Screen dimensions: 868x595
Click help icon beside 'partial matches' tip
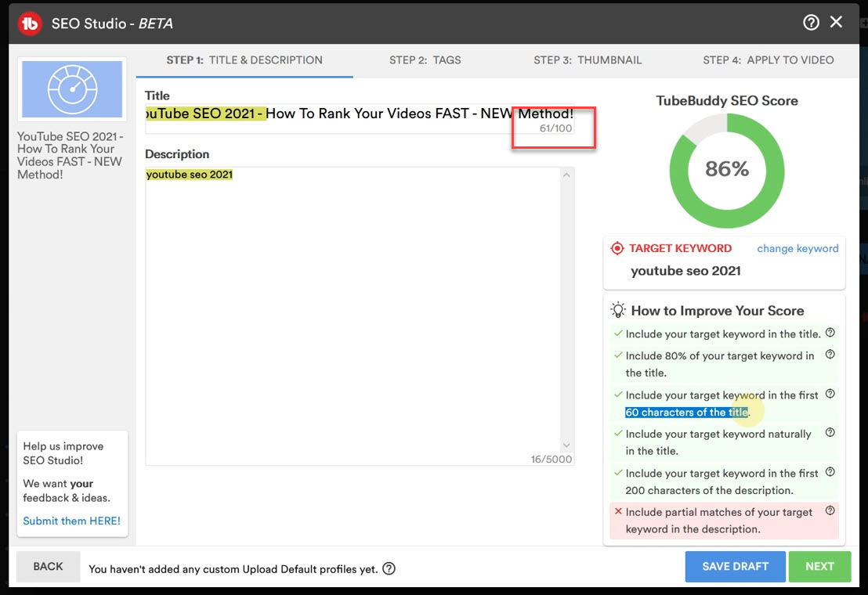pos(830,511)
